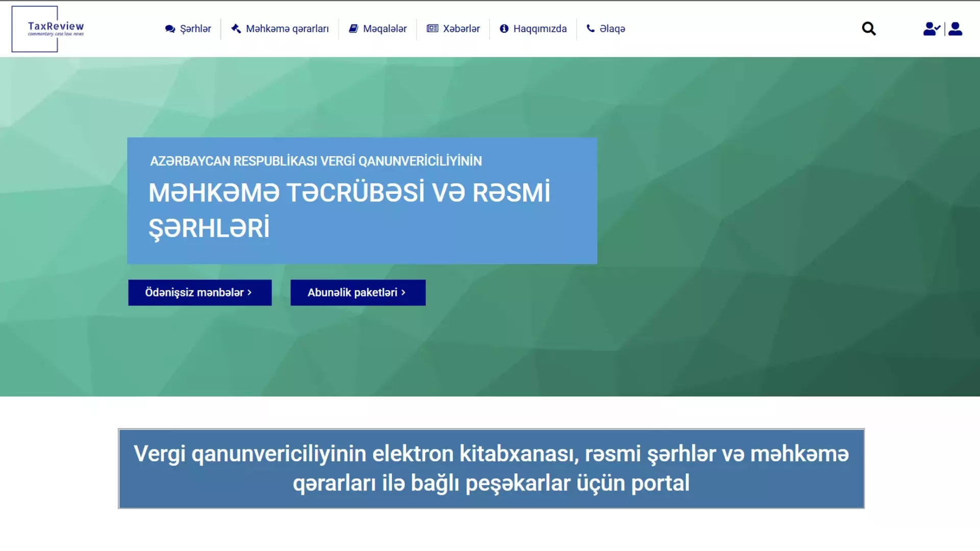The width and height of the screenshot is (980, 551).
Task: Click the newspaper icon beside Xəbərlər
Action: point(432,29)
